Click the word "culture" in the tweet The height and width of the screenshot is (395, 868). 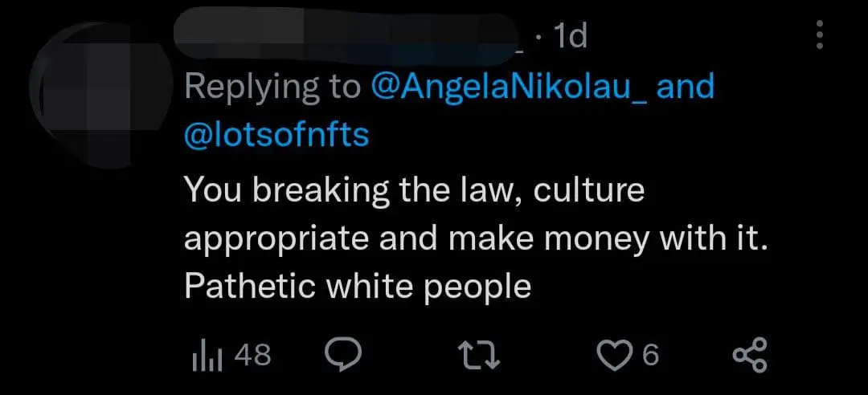pos(588,190)
